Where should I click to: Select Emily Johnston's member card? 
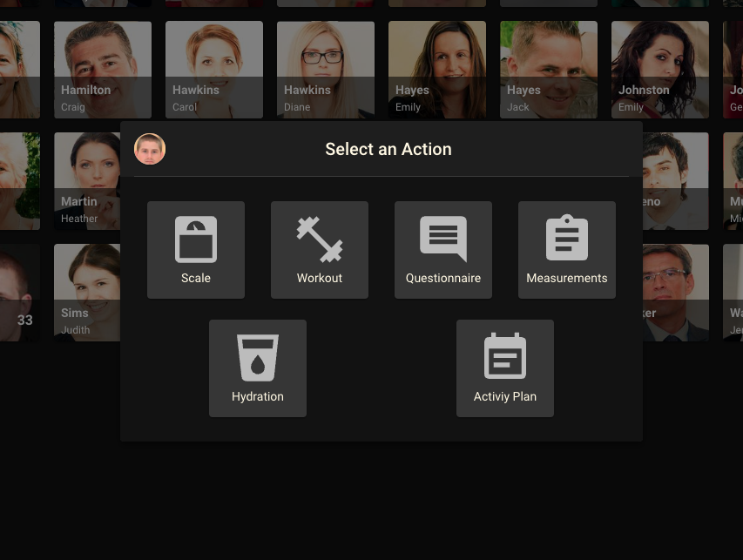tap(660, 70)
